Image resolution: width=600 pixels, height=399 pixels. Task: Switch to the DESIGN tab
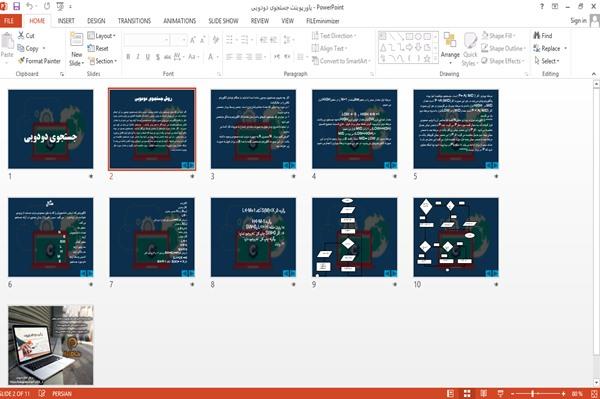tap(96, 21)
